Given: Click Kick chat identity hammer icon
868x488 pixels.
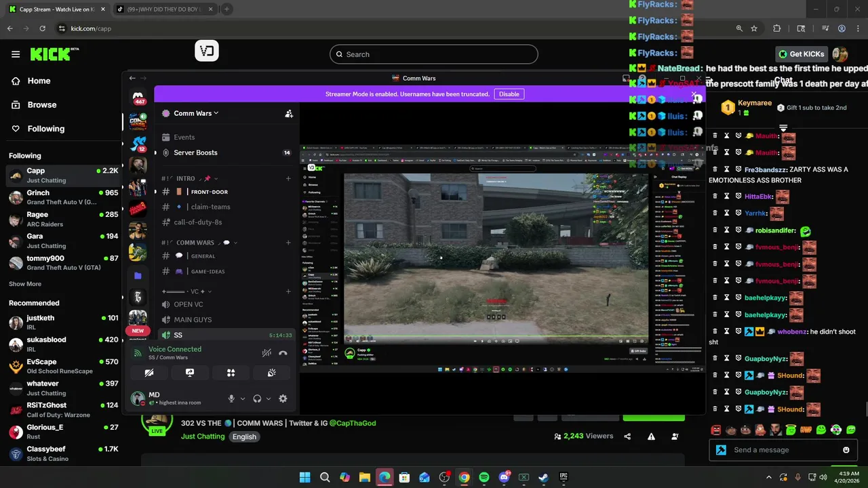Looking at the screenshot, I should [x=721, y=450].
